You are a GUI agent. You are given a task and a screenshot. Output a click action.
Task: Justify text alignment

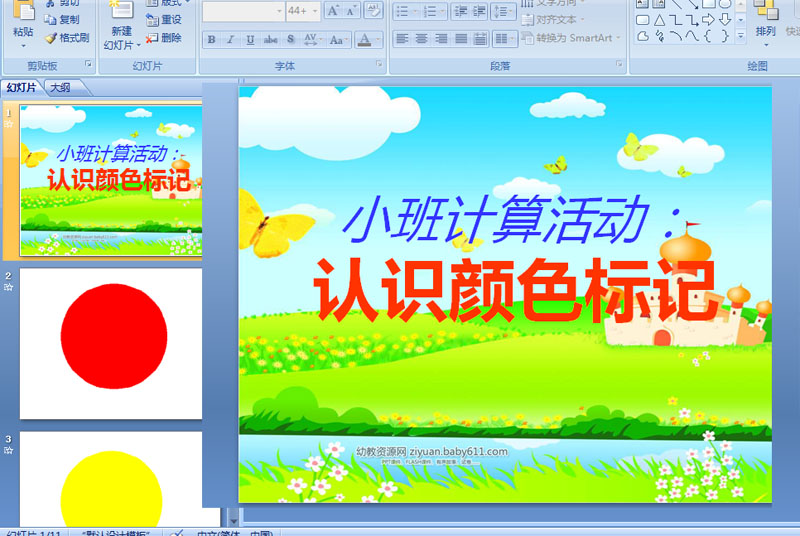[461, 39]
